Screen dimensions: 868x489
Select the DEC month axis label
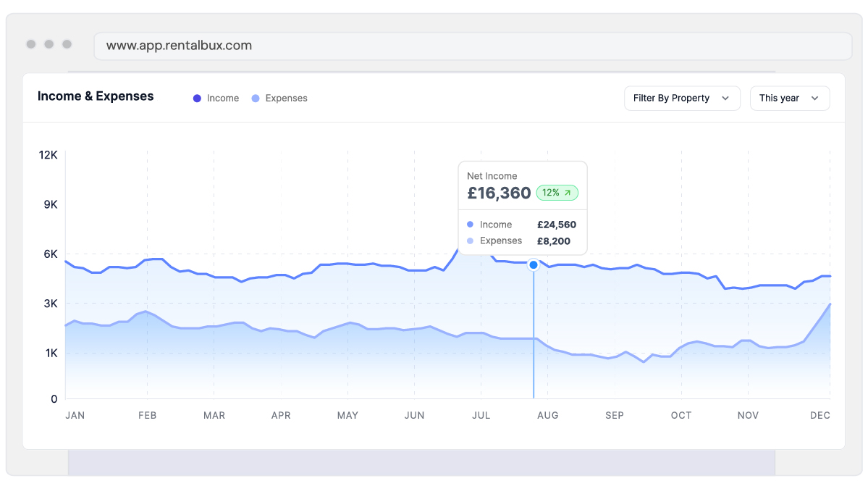[x=819, y=415]
